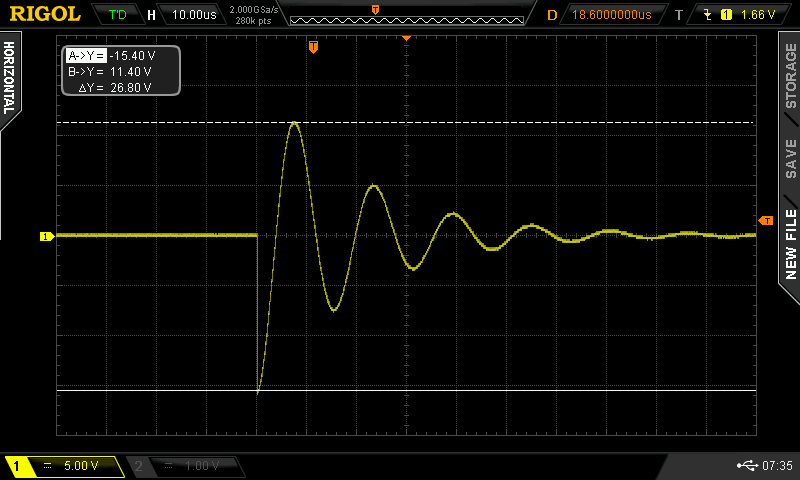Viewport: 800px width, 480px height.
Task: Select channel 1 5.00 V scale tab
Action: [64, 465]
